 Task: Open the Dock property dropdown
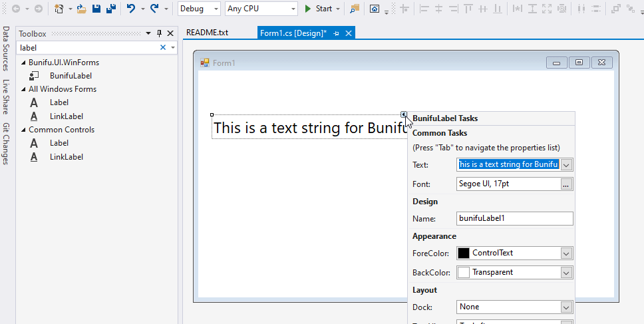pyautogui.click(x=566, y=307)
